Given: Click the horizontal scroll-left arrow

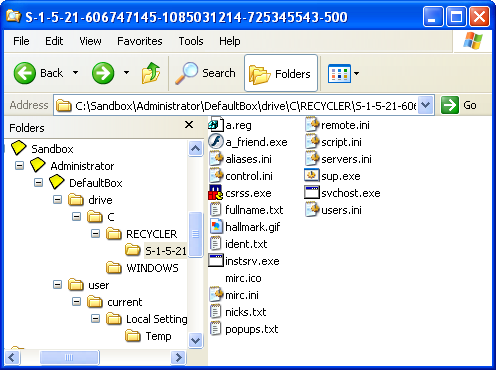Looking at the screenshot, I should [x=12, y=357].
